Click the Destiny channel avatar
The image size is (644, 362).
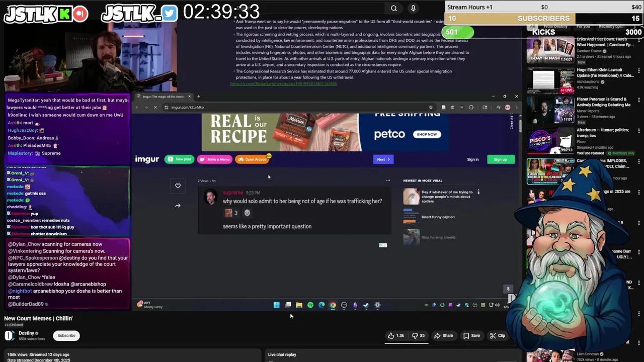click(x=9, y=335)
